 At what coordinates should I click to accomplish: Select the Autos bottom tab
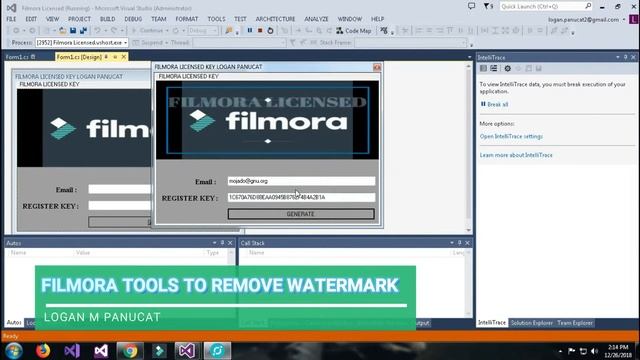[14, 323]
